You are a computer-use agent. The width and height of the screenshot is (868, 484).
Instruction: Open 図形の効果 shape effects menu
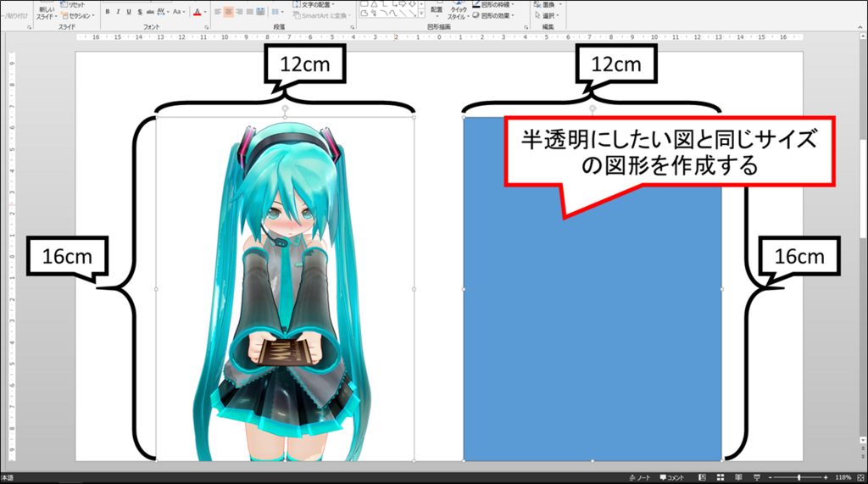point(494,15)
